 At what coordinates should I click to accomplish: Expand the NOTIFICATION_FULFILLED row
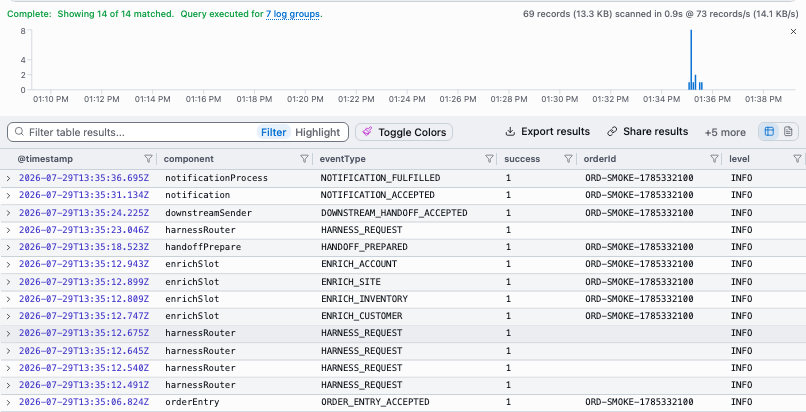pyautogui.click(x=8, y=178)
